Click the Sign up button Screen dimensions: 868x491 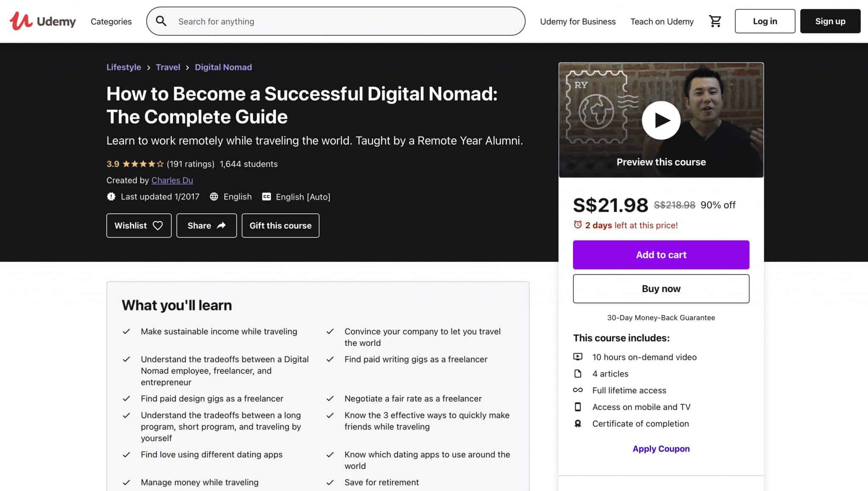point(830,21)
